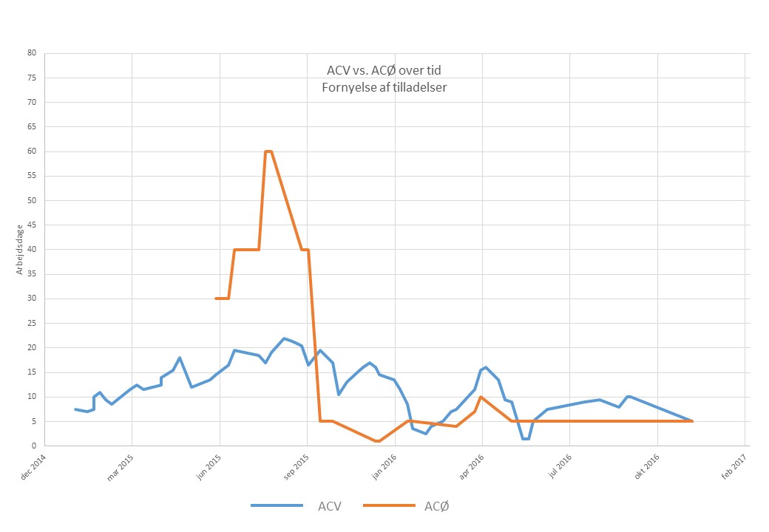The width and height of the screenshot is (769, 532).
Task: Click the 80 value on the y-axis
Action: pos(33,53)
